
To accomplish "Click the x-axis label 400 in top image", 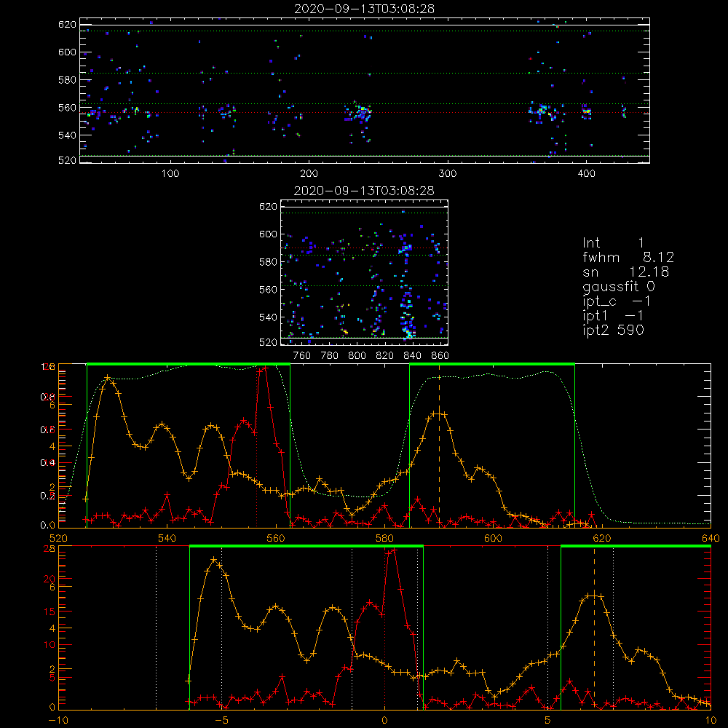I will (586, 174).
